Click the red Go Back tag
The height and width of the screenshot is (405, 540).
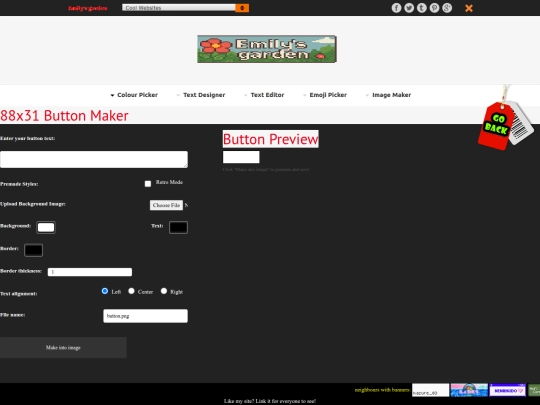pos(496,126)
